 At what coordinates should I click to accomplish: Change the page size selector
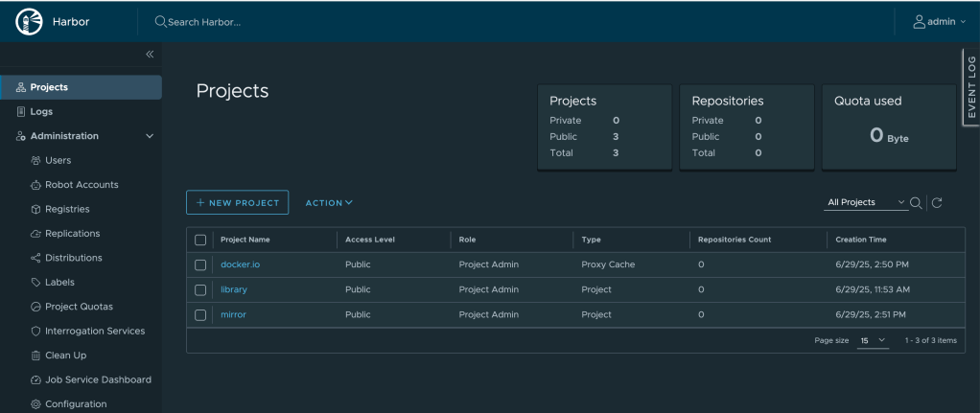click(x=873, y=341)
